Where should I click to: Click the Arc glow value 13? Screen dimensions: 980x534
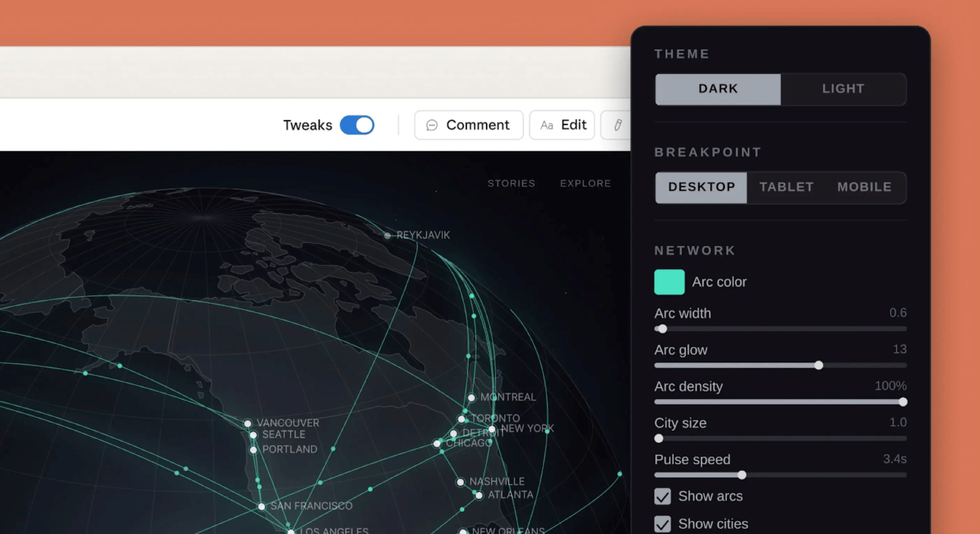tap(900, 349)
